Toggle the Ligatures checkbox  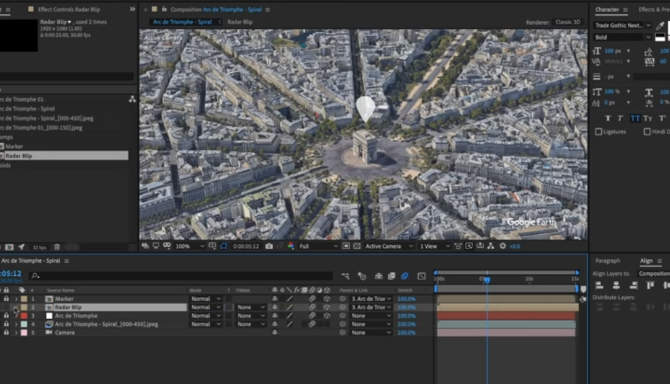(599, 132)
